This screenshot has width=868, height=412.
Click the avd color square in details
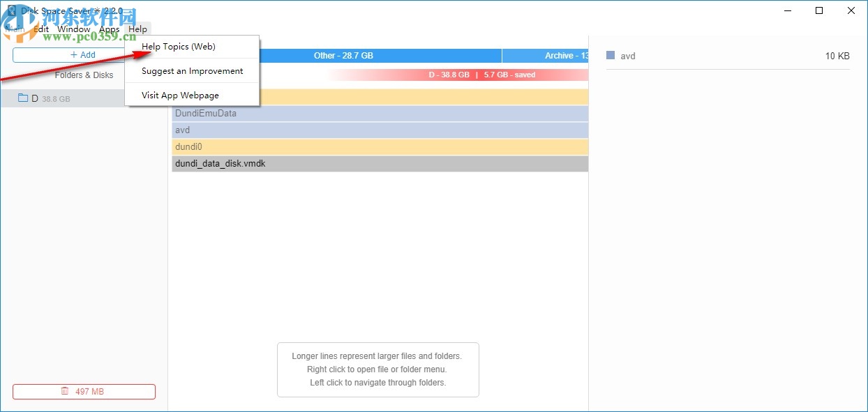(611, 55)
